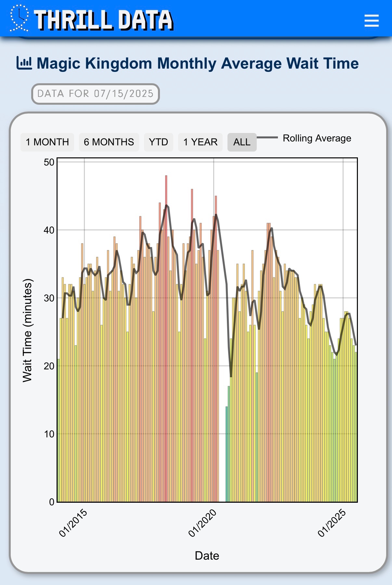
Task: Toggle the Rolling Average legend entry
Action: (x=305, y=138)
